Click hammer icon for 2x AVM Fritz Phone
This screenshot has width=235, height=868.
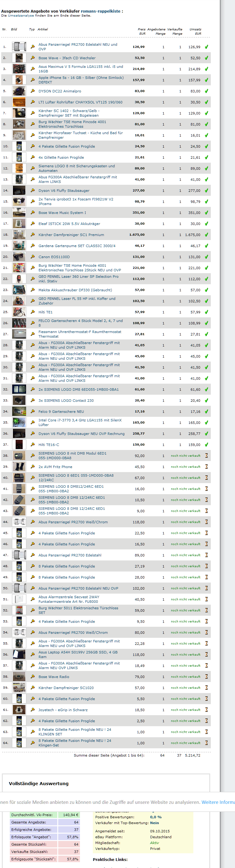32,467
